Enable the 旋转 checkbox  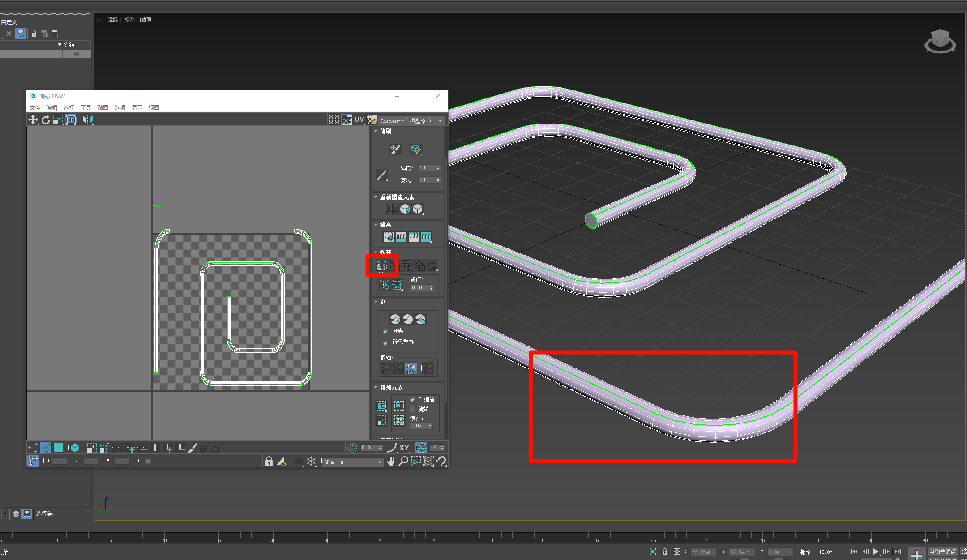(x=413, y=409)
